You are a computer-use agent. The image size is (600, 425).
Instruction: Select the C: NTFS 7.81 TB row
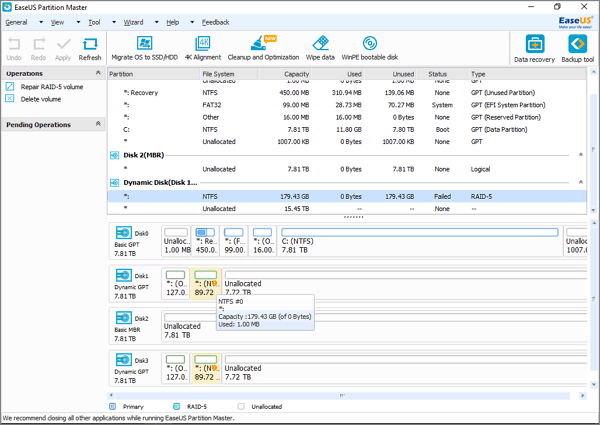point(347,130)
